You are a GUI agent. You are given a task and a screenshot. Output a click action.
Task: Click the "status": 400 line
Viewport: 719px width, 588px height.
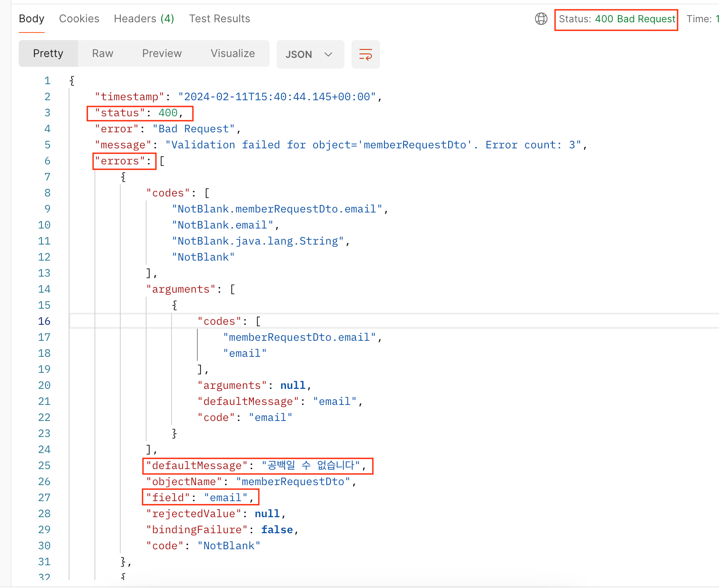pos(139,113)
